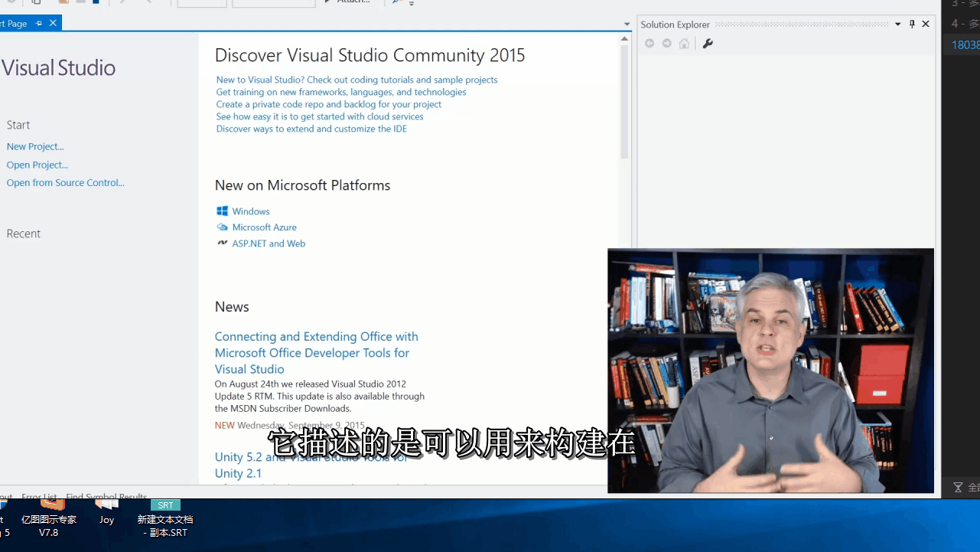Pin the Start Page tab
Screen dimensions: 980x552
[x=39, y=24]
